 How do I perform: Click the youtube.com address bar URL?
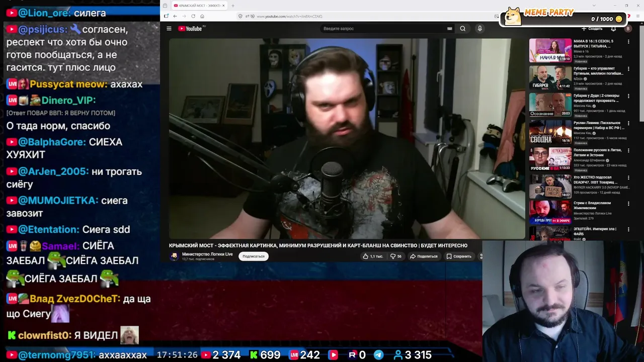click(x=289, y=16)
